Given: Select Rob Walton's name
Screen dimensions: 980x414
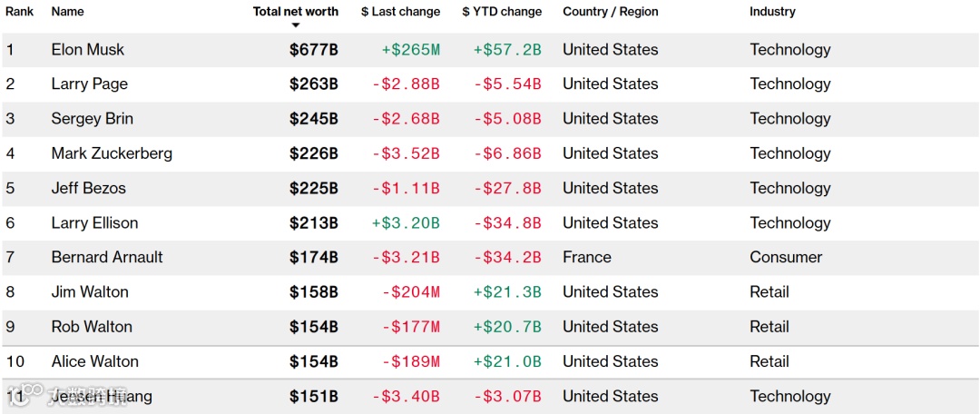Looking at the screenshot, I should point(92,327).
